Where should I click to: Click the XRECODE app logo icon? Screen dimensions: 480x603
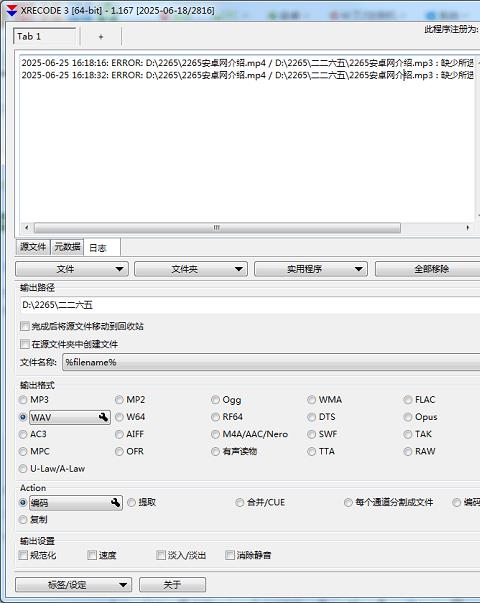tap(12, 10)
